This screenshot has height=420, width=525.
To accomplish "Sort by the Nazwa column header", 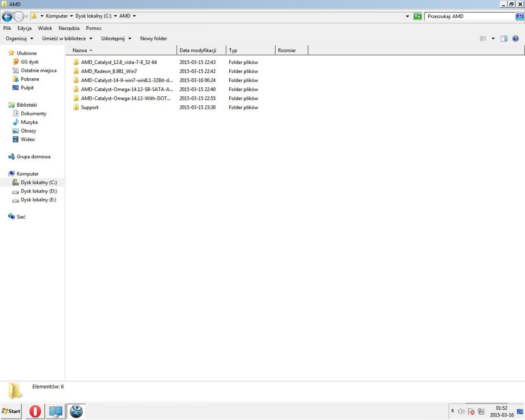I will (x=121, y=50).
